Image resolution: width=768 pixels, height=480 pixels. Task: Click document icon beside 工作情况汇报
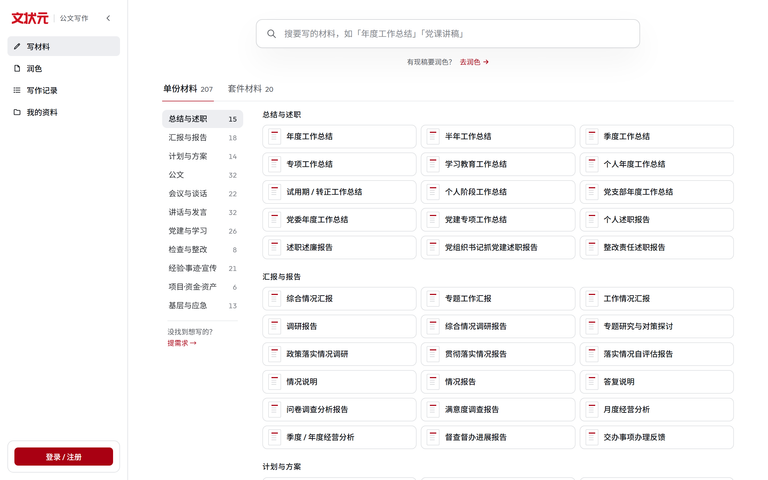coord(592,299)
